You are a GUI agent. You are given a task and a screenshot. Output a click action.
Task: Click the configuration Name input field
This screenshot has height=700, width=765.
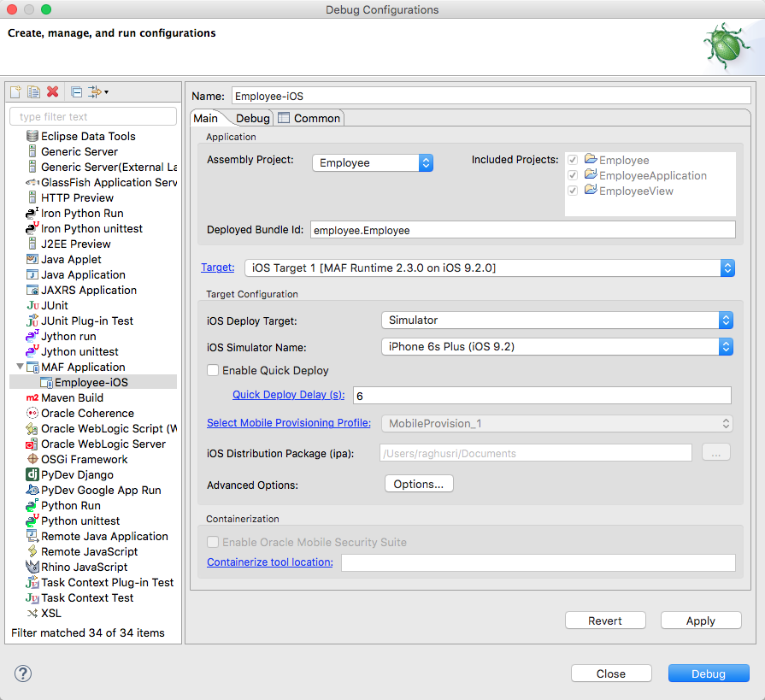point(491,96)
